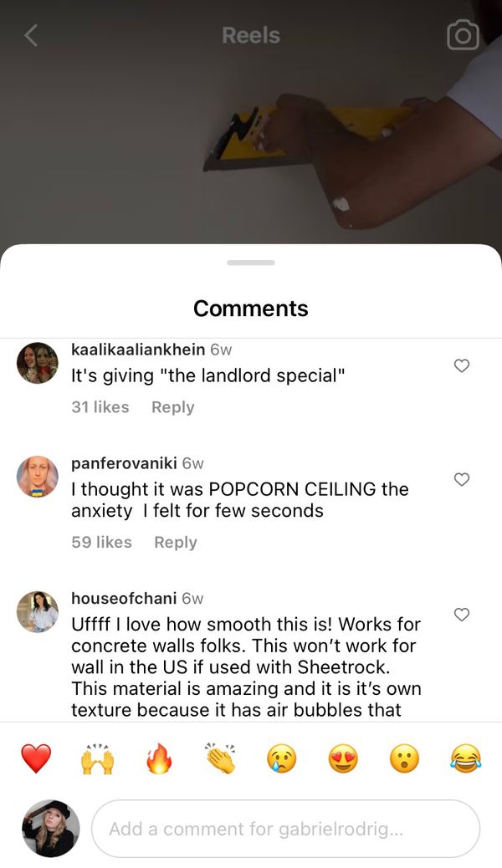Open houseofchani's profile picture
This screenshot has width=502, height=868.
click(38, 611)
